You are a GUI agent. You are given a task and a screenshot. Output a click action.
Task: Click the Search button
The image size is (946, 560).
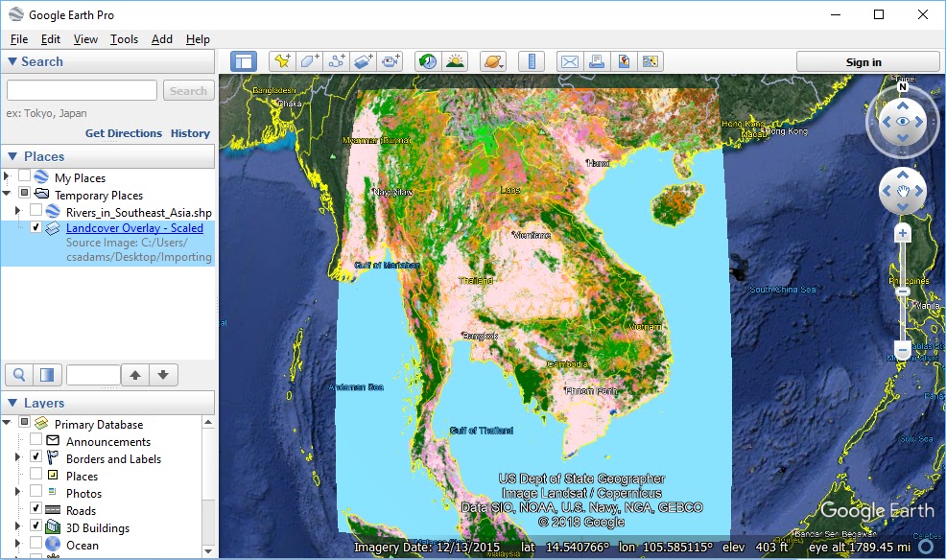(188, 90)
